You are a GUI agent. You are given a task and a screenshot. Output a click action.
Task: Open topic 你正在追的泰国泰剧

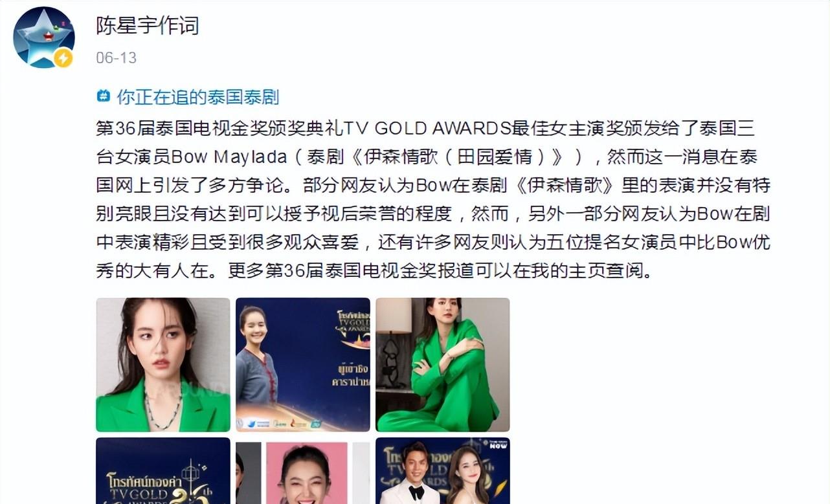pyautogui.click(x=197, y=97)
